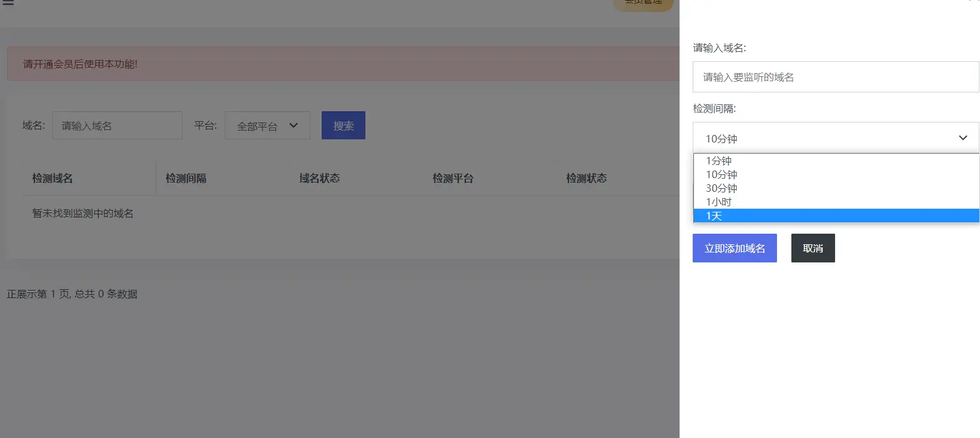
Task: Open the 检测间隔 dropdown showing 10分钟
Action: click(x=836, y=138)
